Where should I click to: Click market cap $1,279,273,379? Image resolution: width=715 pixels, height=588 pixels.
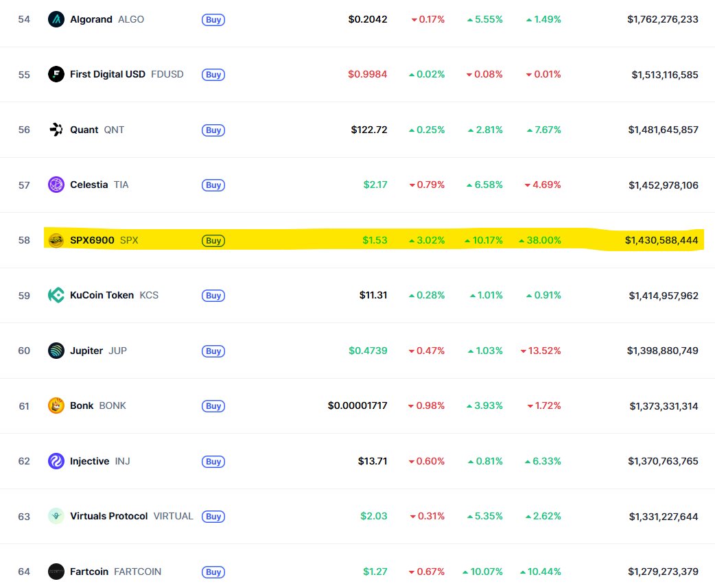pos(663,572)
